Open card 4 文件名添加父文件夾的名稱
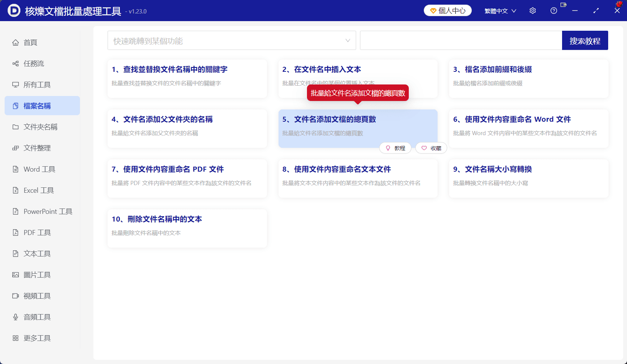Image resolution: width=627 pixels, height=364 pixels. click(187, 129)
